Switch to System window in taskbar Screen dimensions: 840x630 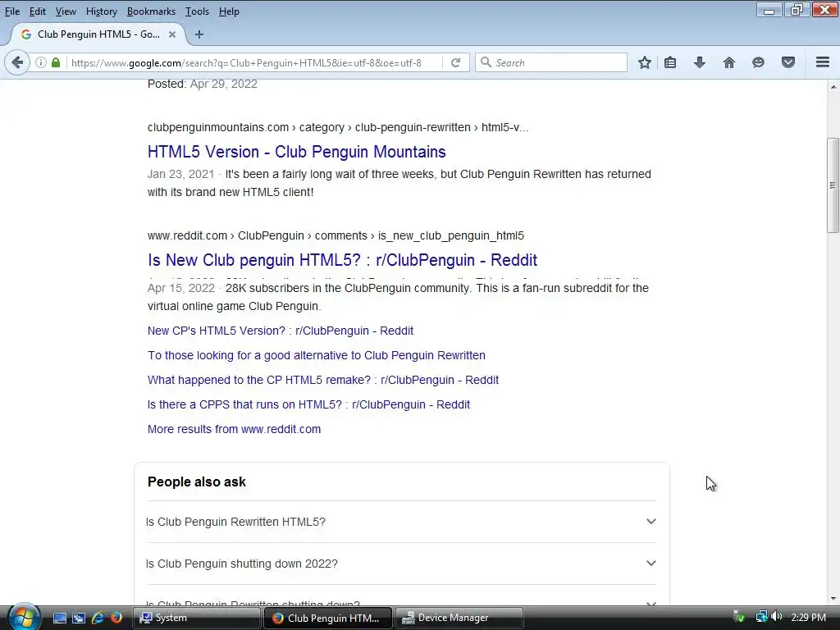(x=197, y=618)
